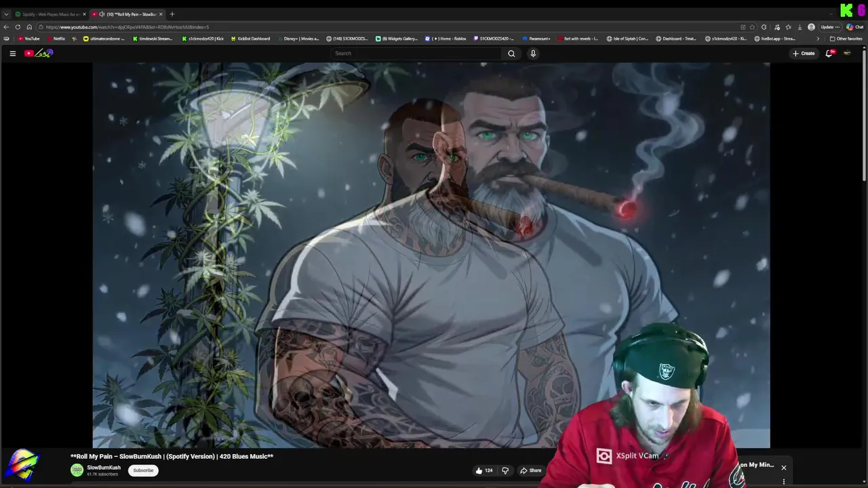Image resolution: width=868 pixels, height=488 pixels.
Task: Open the split screen icon in address bar
Action: 743,27
